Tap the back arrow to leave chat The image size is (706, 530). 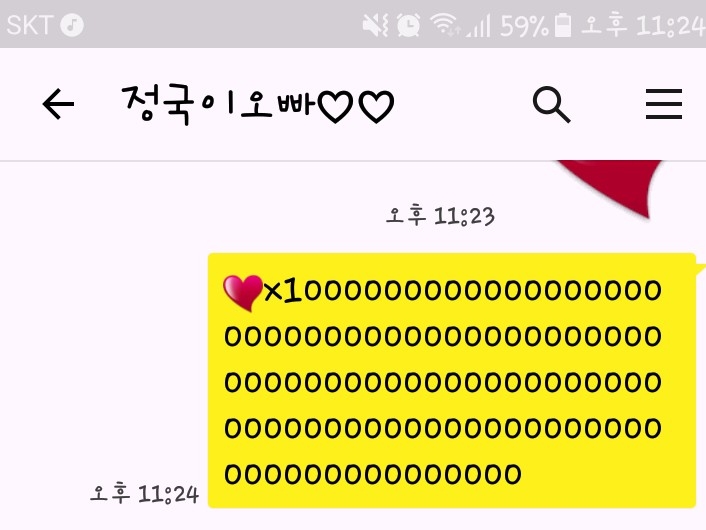pos(58,104)
